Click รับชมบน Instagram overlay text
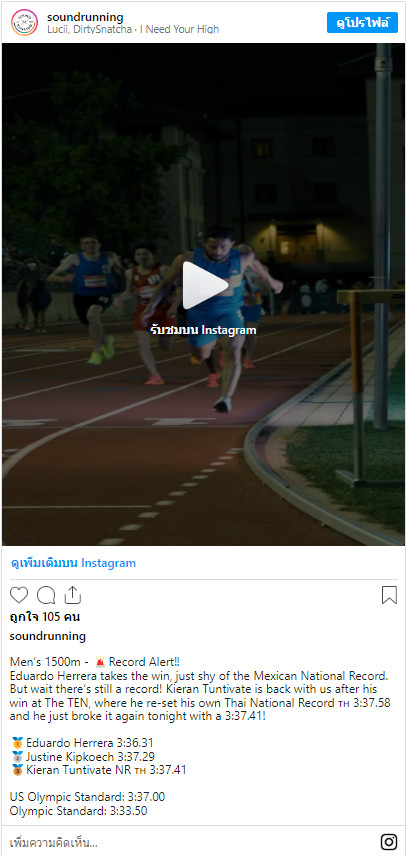406x856 pixels. tap(204, 330)
